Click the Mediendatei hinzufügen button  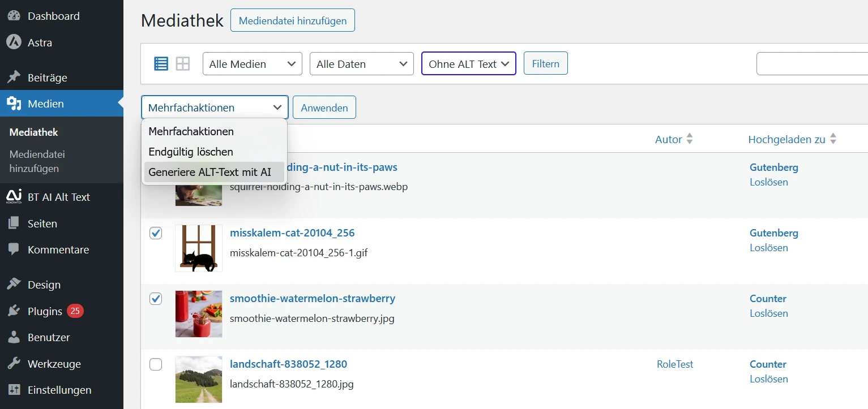pyautogui.click(x=292, y=21)
